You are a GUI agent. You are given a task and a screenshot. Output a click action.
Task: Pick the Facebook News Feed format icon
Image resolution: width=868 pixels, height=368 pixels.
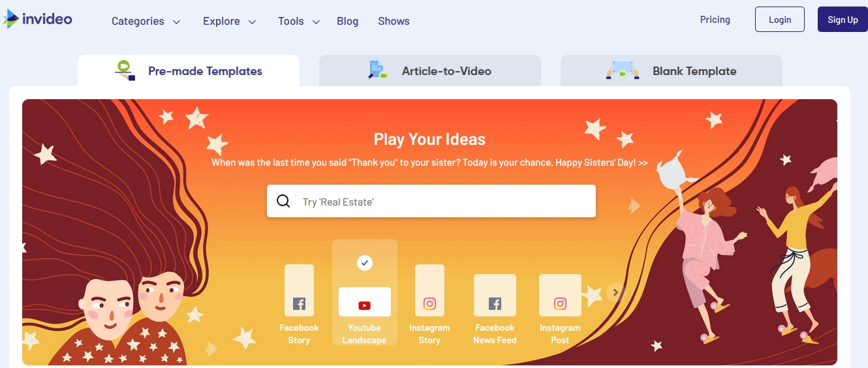pyautogui.click(x=495, y=295)
